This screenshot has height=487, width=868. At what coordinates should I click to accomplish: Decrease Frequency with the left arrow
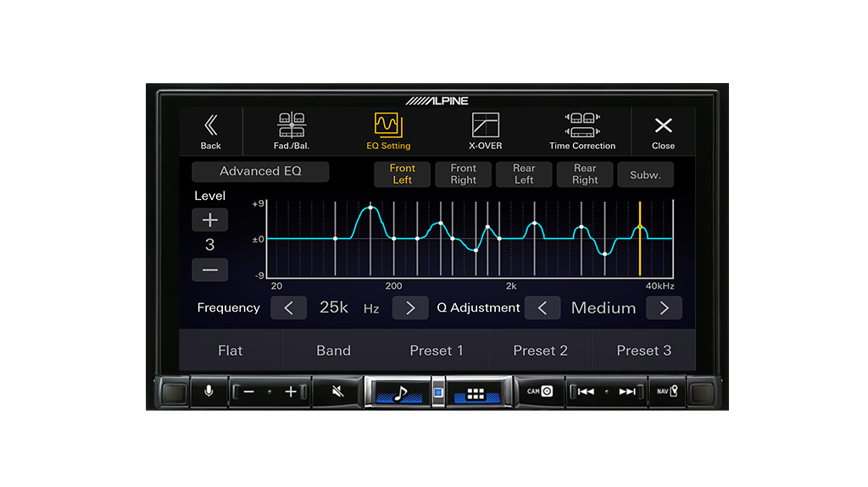click(x=288, y=308)
